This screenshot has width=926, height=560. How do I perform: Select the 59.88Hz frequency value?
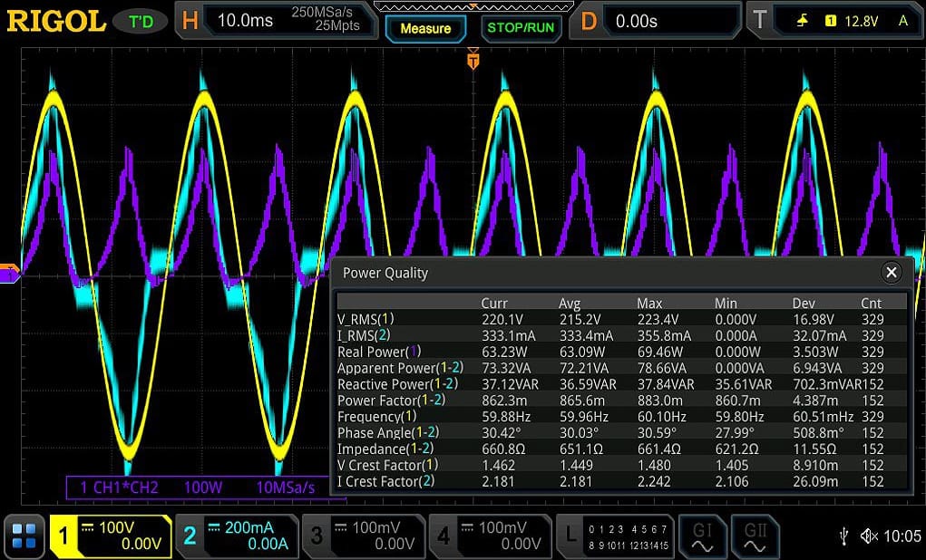(506, 417)
